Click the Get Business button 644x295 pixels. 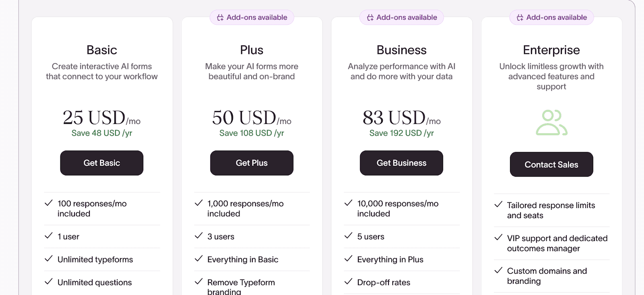click(x=401, y=163)
